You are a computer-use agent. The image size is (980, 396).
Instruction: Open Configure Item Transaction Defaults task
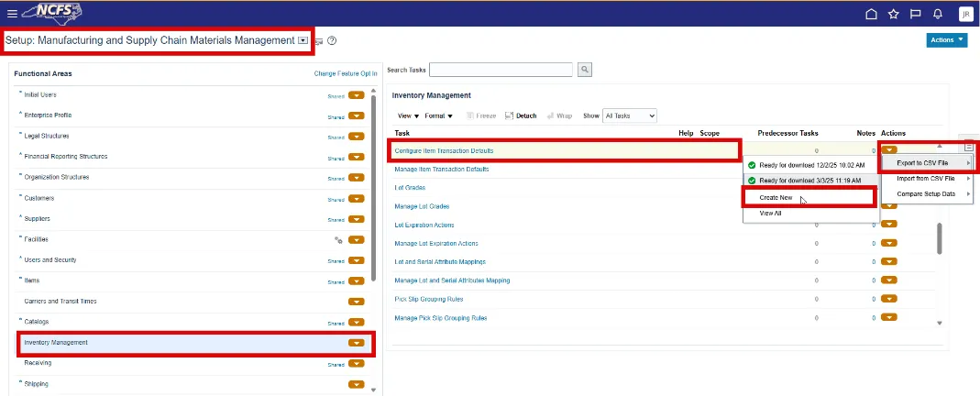click(444, 151)
